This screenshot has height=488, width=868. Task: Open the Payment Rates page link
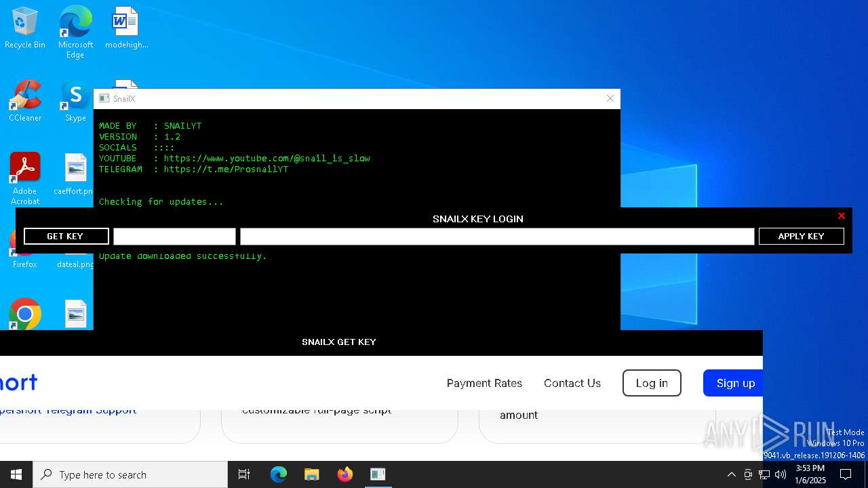[484, 383]
